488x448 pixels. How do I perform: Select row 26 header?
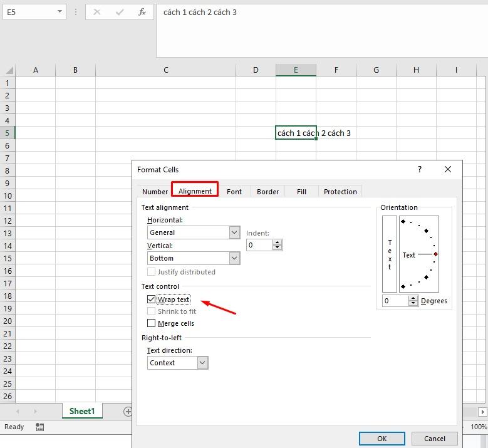click(x=8, y=397)
